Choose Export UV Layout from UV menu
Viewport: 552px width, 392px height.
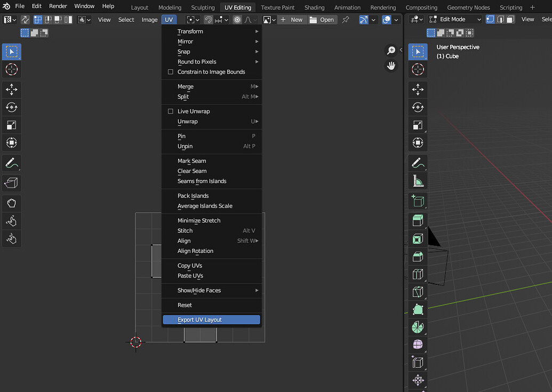(x=212, y=319)
